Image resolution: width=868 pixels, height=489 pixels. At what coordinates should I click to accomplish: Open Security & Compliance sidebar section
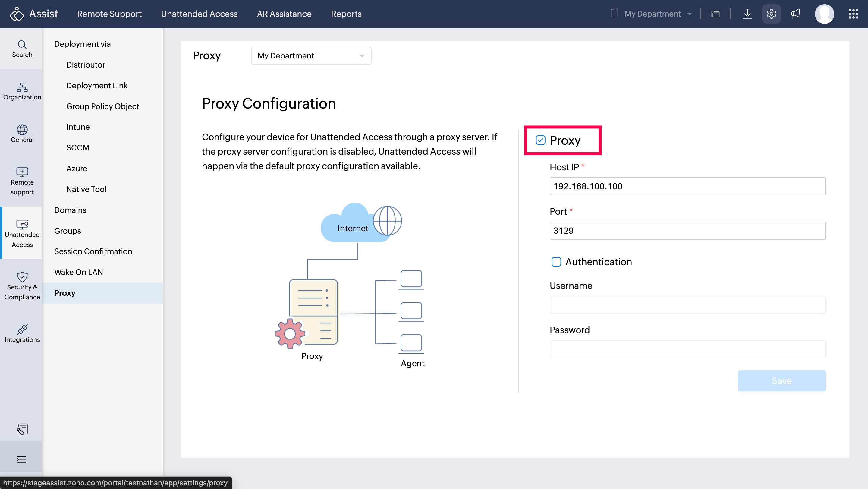pyautogui.click(x=22, y=286)
